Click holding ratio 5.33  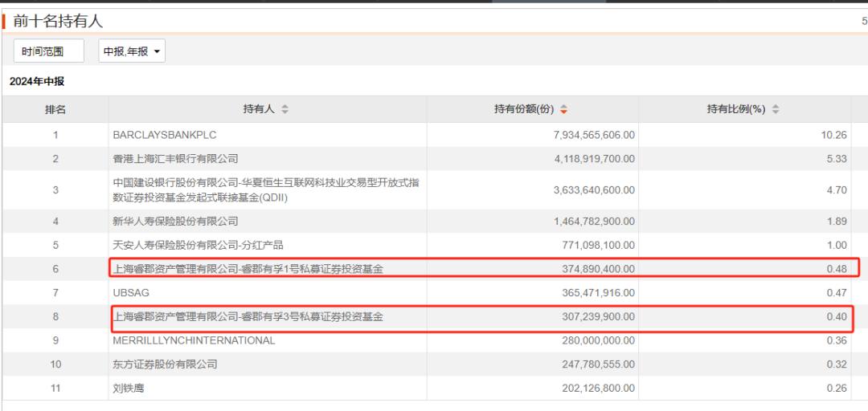coord(837,159)
